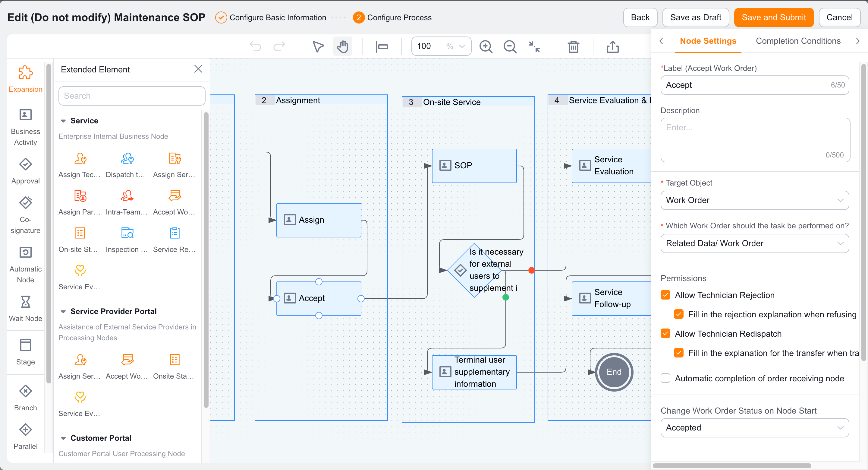Select the SOP node on canvas
The width and height of the screenshot is (868, 470).
click(474, 166)
